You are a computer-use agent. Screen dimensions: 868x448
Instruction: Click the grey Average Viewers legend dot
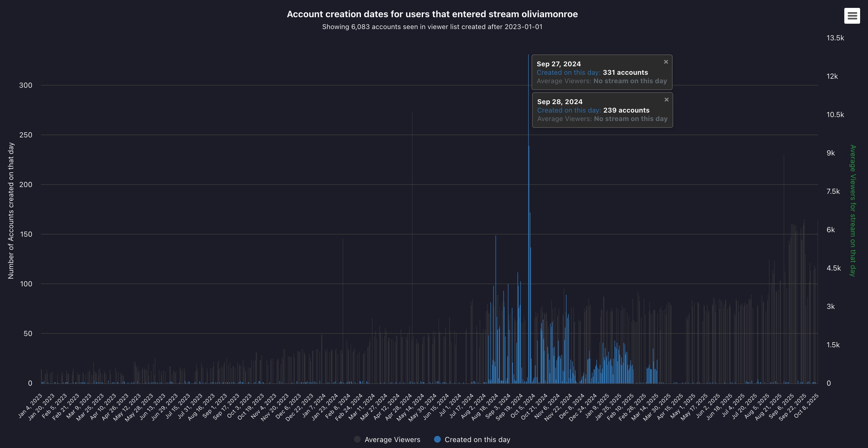pos(357,439)
